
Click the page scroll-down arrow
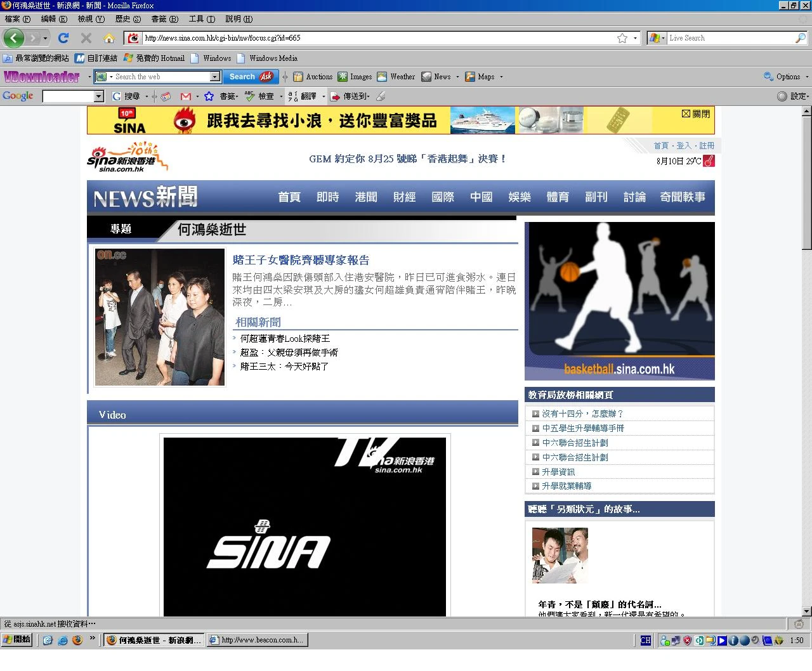(x=807, y=611)
